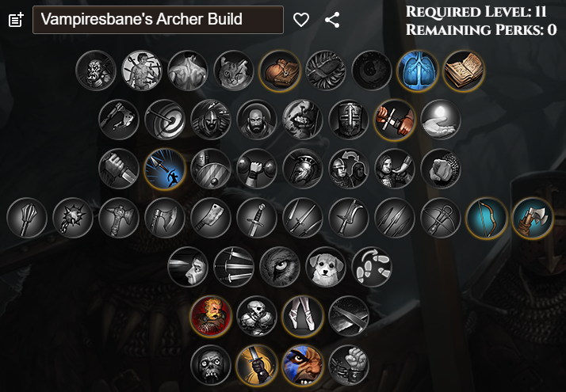
Task: Select the throwing axe mastery perk
Action: tap(533, 218)
